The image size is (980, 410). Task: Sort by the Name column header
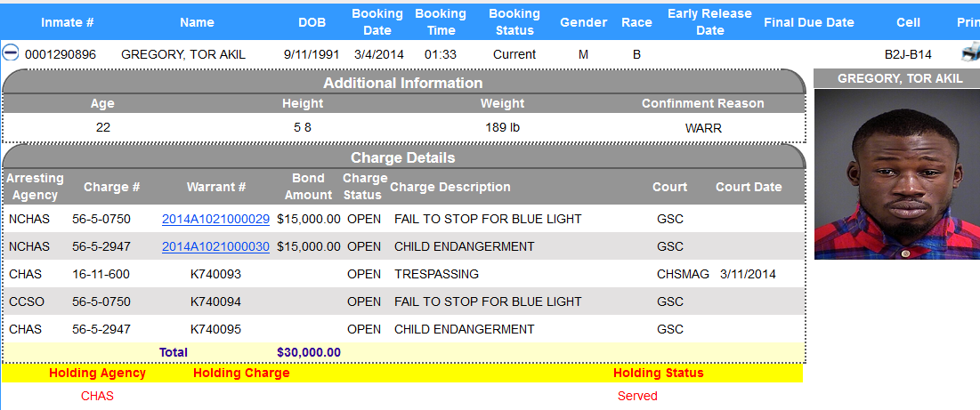197,22
